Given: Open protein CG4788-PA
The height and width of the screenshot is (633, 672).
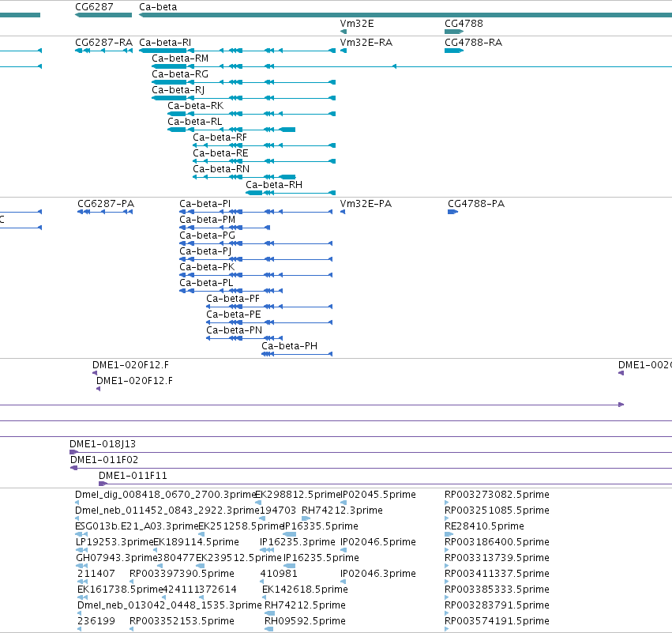Looking at the screenshot, I should pyautogui.click(x=476, y=204).
